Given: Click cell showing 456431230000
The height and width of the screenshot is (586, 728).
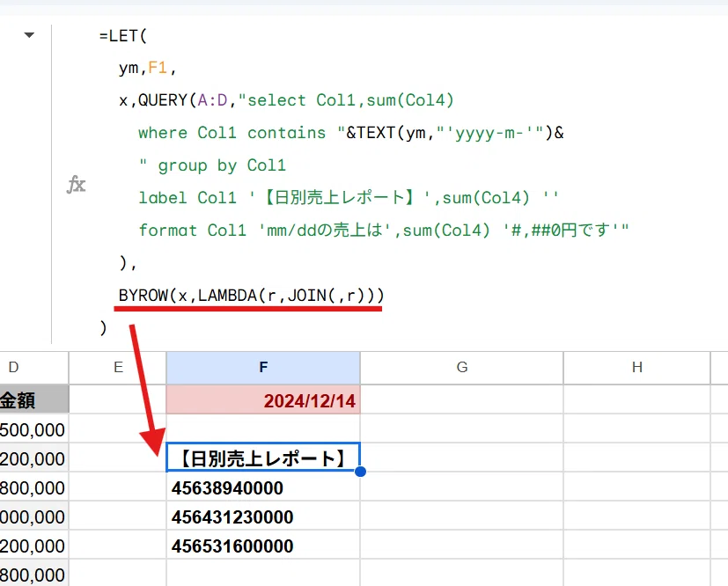Looking at the screenshot, I should (x=263, y=516).
